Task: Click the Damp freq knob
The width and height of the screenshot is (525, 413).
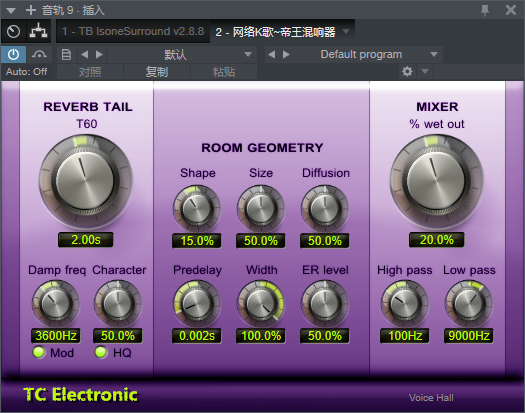Action: tap(56, 304)
